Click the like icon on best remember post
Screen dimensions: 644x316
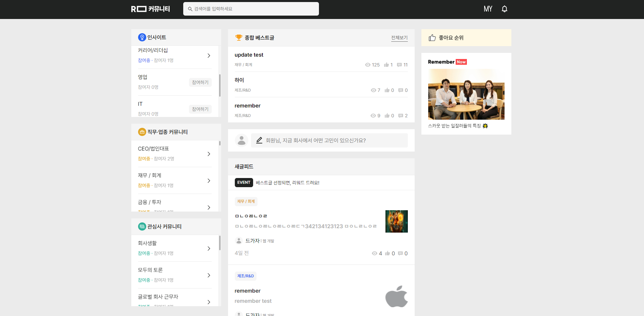click(x=387, y=116)
